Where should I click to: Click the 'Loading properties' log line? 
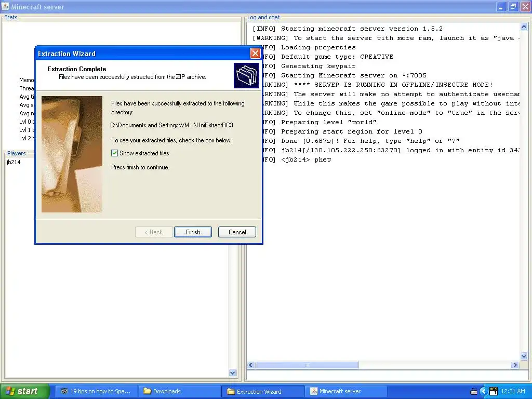pos(318,47)
